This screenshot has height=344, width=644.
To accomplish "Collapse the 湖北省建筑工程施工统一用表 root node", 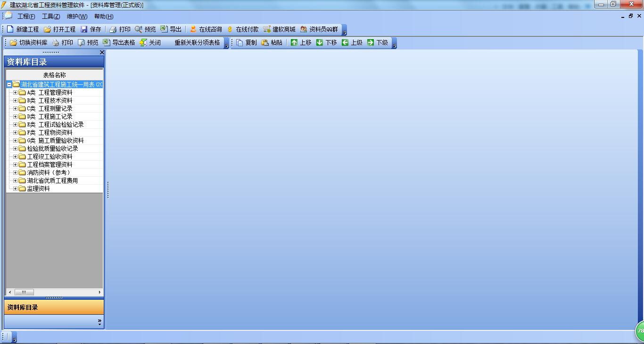I will 9,85.
